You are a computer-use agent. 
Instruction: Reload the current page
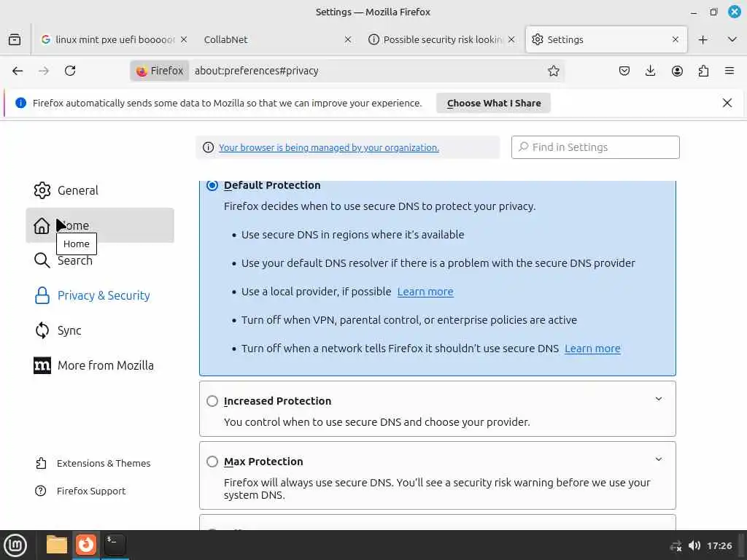(70, 71)
